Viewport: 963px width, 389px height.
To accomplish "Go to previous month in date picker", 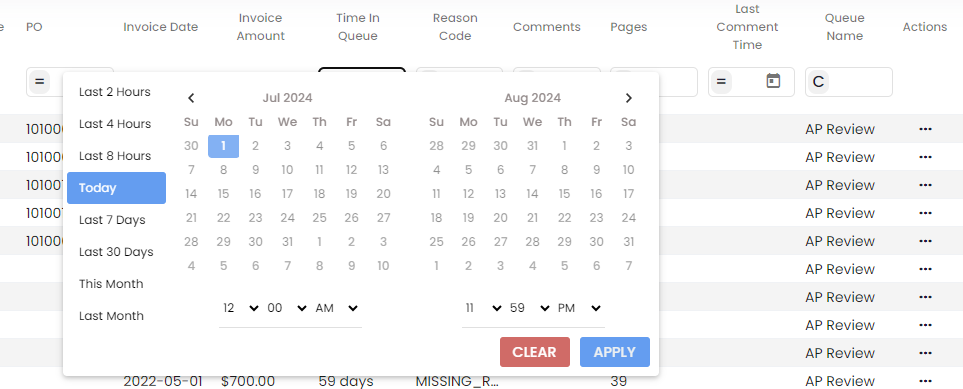I will coord(191,98).
